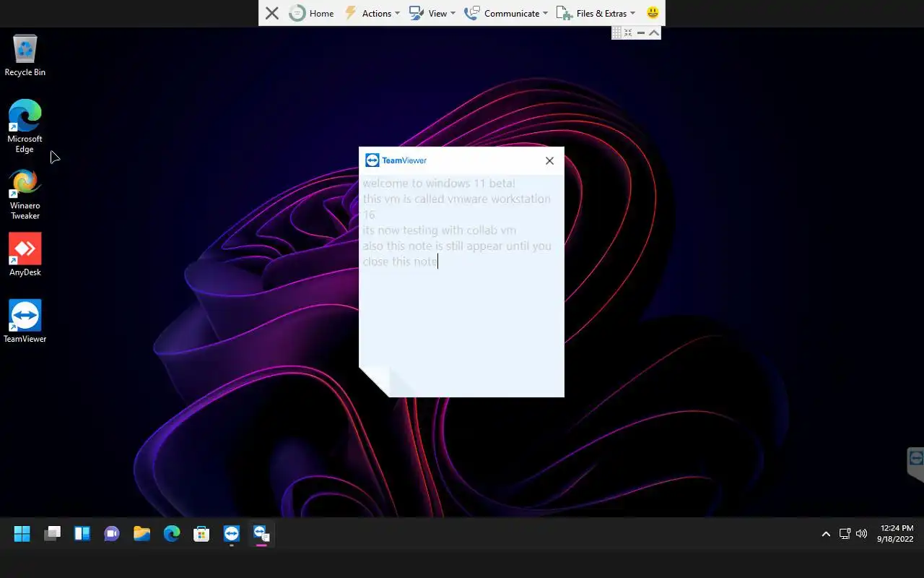Open the Communicate dropdown menu
924x578 pixels.
point(505,13)
